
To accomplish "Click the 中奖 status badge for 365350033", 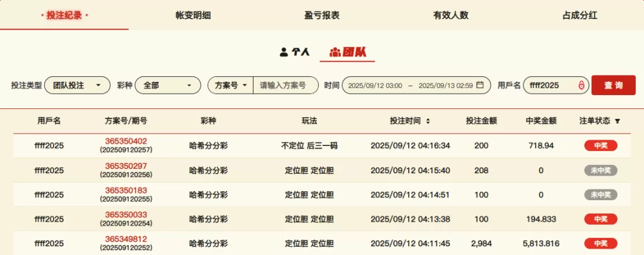I will pos(601,219).
